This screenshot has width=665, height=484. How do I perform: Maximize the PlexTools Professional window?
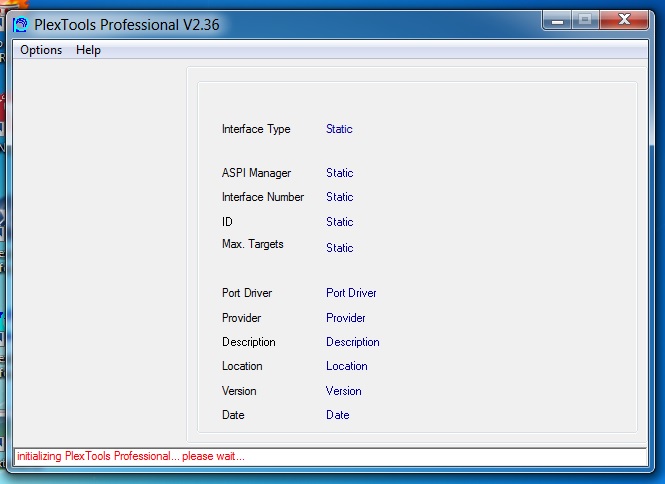pyautogui.click(x=586, y=20)
